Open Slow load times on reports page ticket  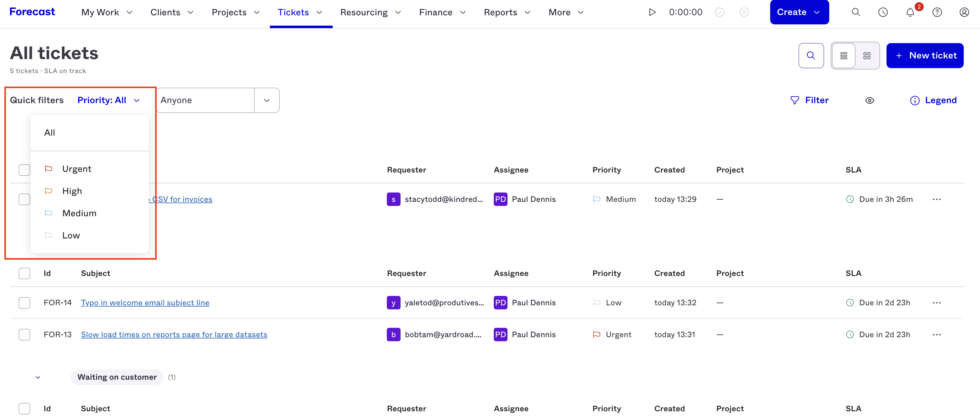point(174,335)
